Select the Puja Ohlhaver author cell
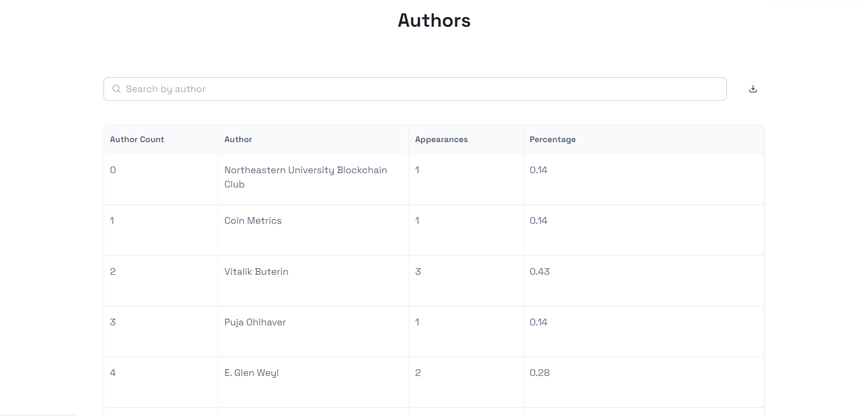The height and width of the screenshot is (416, 868). click(x=313, y=332)
